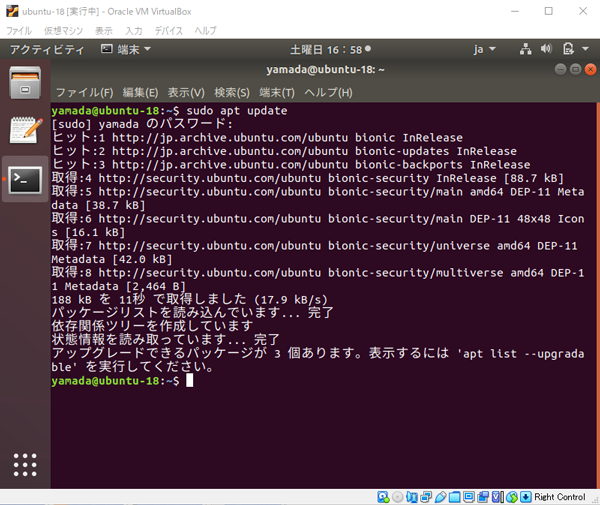600x505 pixels.
Task: Click the recording status indicator icon
Action: coord(483,497)
